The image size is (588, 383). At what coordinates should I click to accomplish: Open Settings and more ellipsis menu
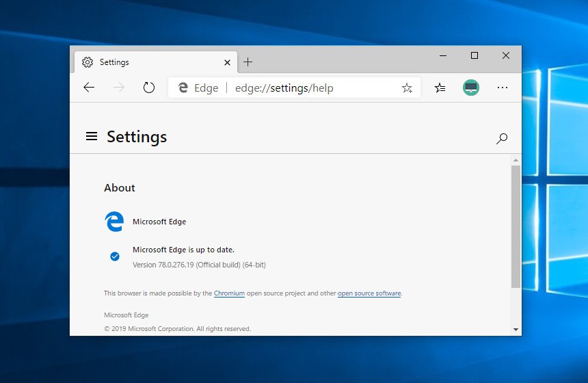click(x=503, y=88)
